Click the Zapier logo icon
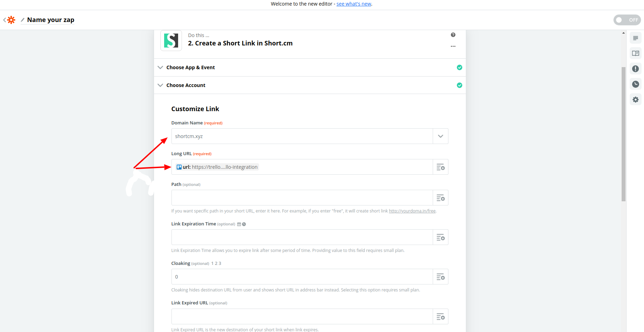This screenshot has height=332, width=644. [x=11, y=20]
